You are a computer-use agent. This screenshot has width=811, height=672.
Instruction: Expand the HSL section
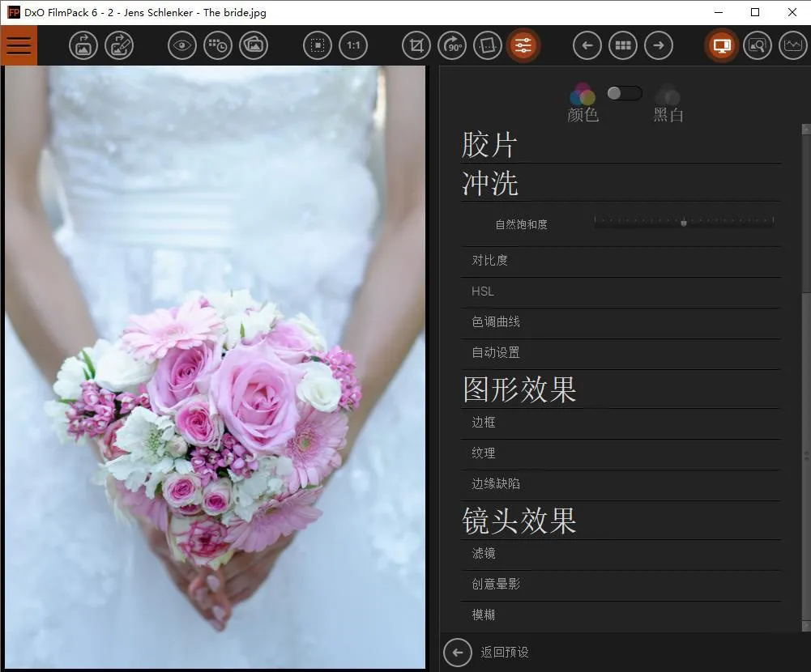(x=483, y=291)
